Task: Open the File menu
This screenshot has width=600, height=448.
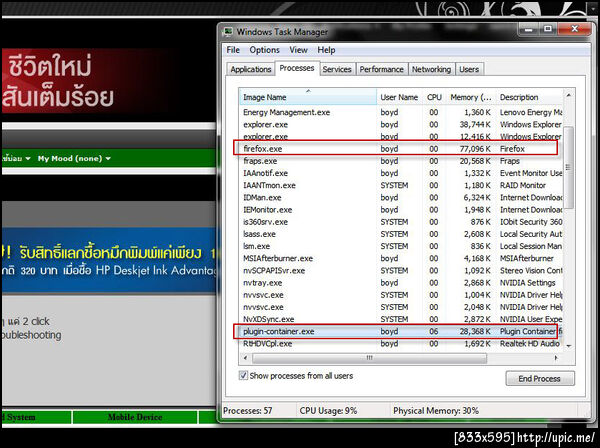Action: 233,50
